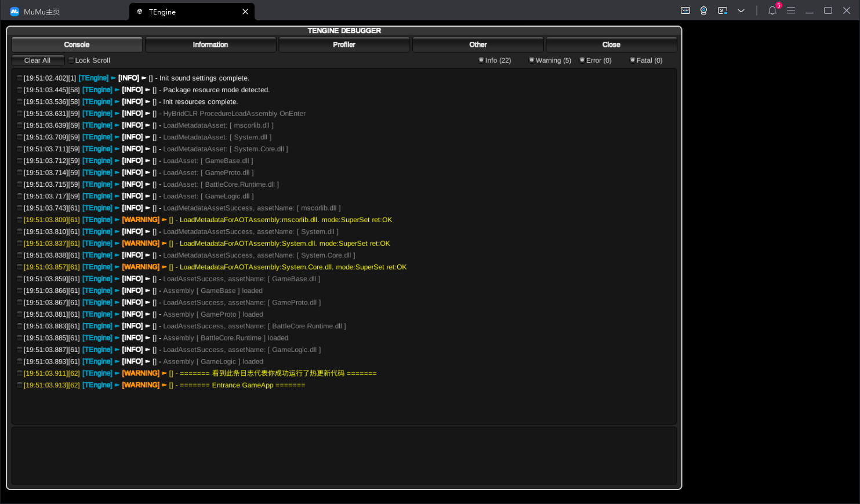The height and width of the screenshot is (504, 860).
Task: Close the TEngine tab
Action: (x=245, y=12)
